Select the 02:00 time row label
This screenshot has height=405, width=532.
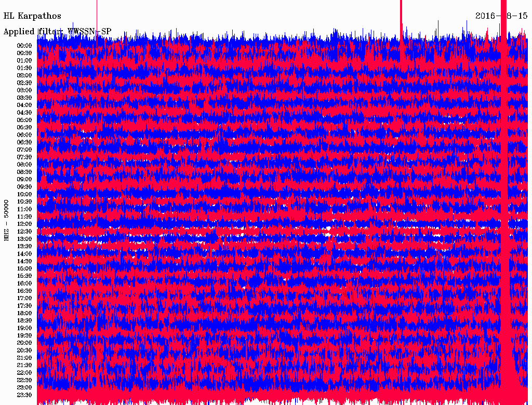[x=24, y=75]
